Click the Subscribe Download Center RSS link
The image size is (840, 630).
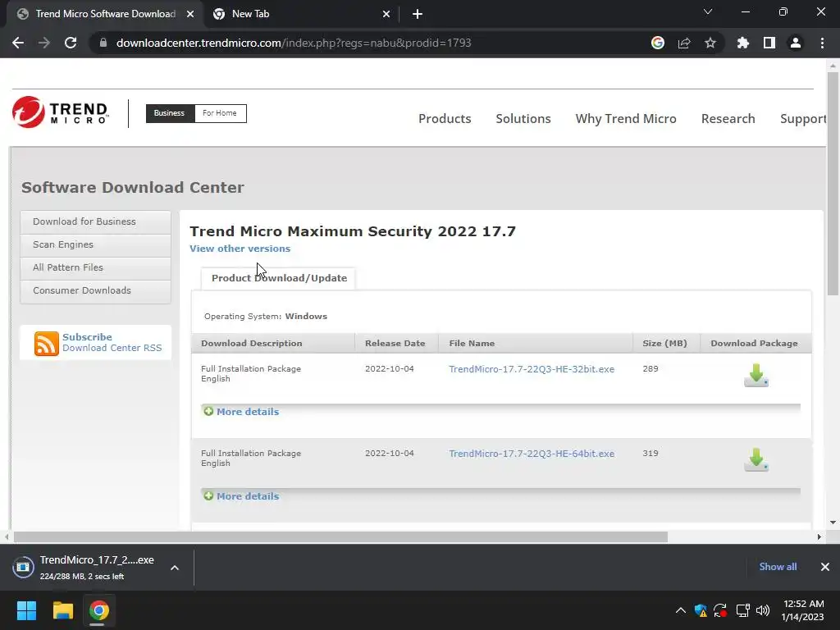[112, 342]
